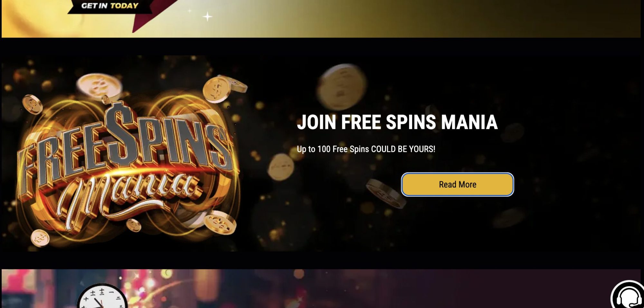Click the Up to 100 Free Spins text
The width and height of the screenshot is (644, 308).
[x=366, y=149]
